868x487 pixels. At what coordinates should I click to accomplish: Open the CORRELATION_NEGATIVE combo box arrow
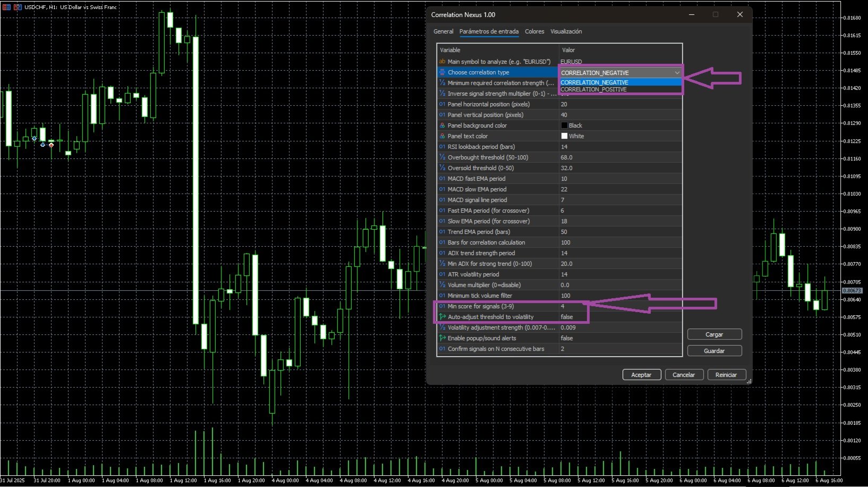677,73
